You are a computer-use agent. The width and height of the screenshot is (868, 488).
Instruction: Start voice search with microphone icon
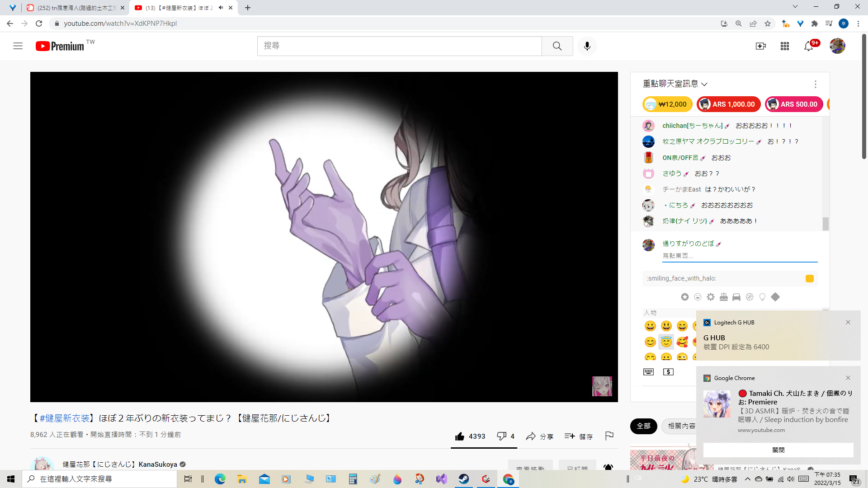587,46
